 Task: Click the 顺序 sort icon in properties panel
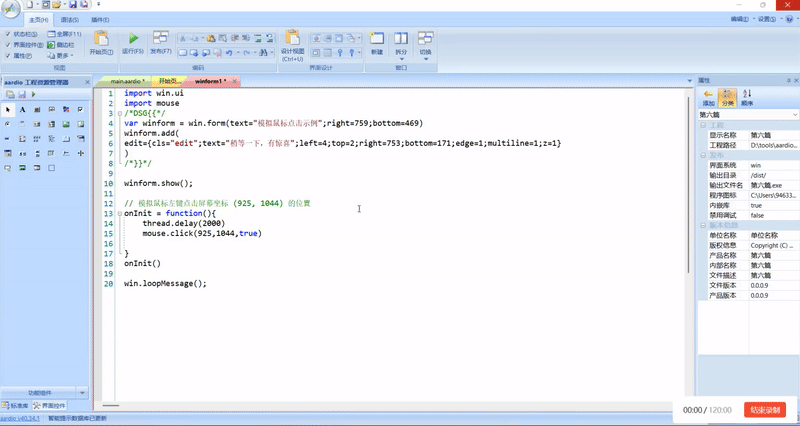(747, 95)
